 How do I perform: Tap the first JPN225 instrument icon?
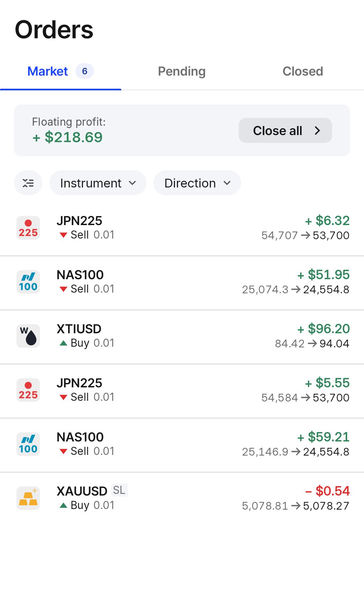28,228
